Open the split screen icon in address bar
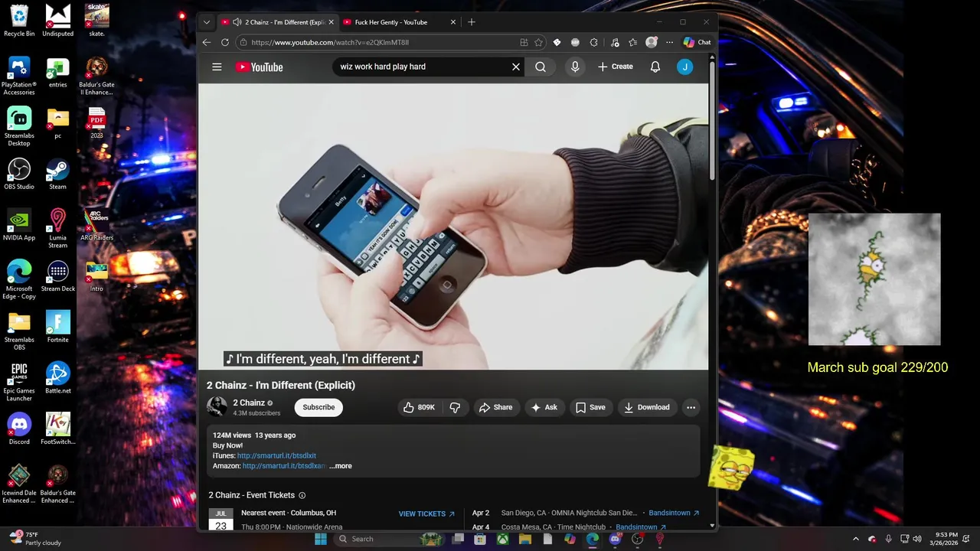The image size is (980, 551). click(x=524, y=42)
